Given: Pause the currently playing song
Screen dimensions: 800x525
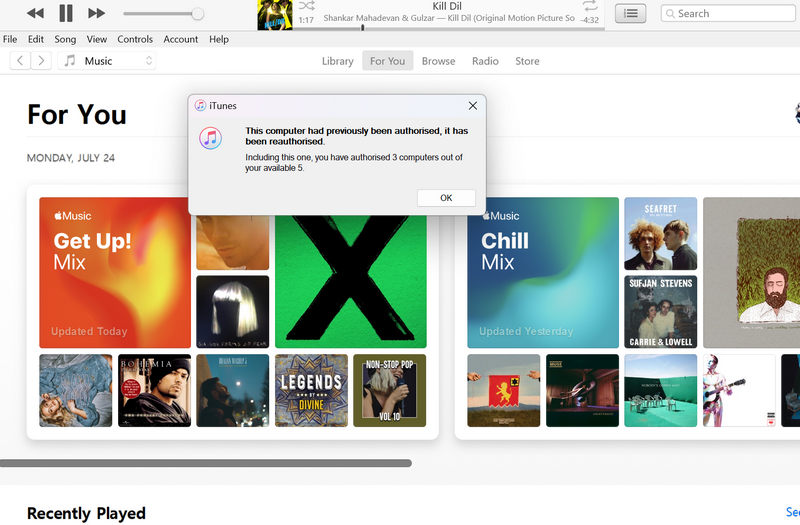Looking at the screenshot, I should coord(66,13).
